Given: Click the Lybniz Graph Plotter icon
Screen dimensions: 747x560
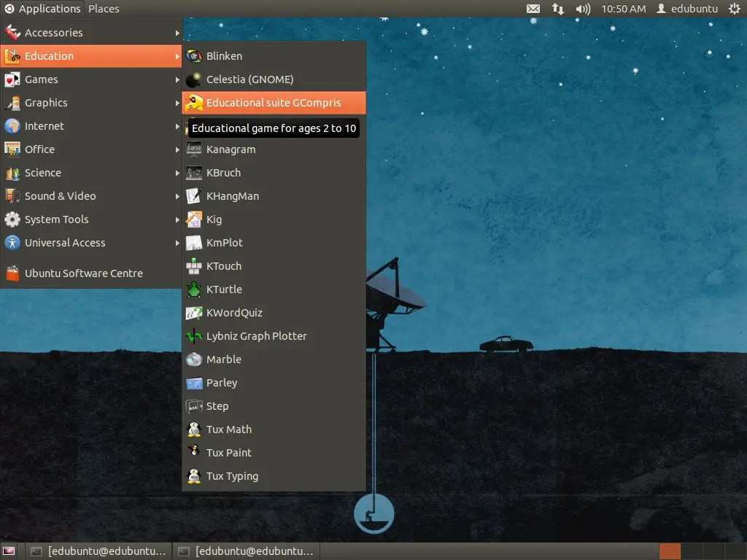Looking at the screenshot, I should (x=194, y=336).
